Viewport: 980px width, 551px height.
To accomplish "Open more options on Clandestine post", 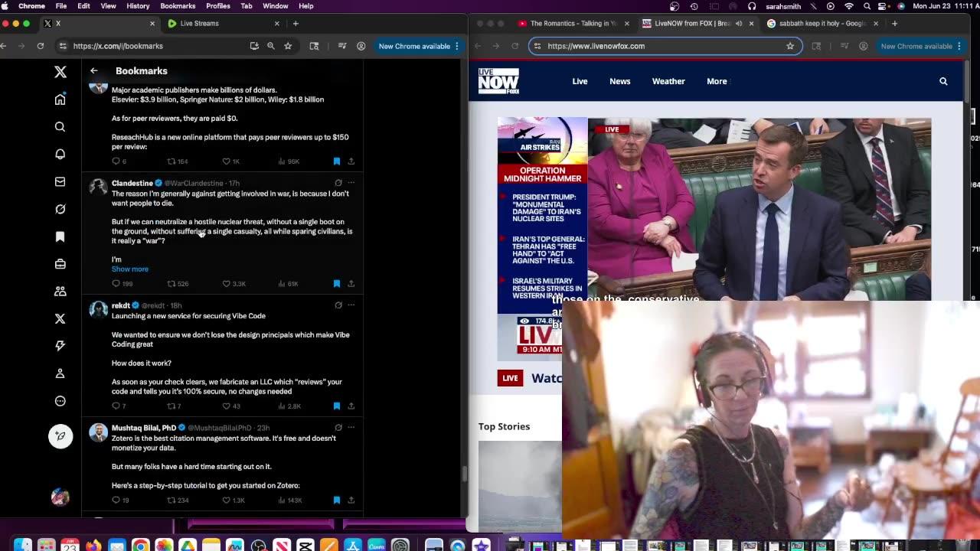I will point(351,183).
